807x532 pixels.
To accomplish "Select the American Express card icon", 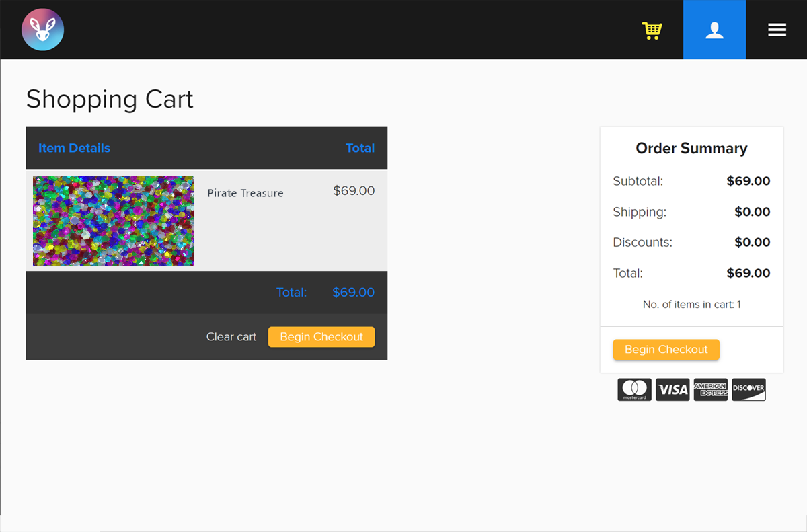I will (710, 389).
